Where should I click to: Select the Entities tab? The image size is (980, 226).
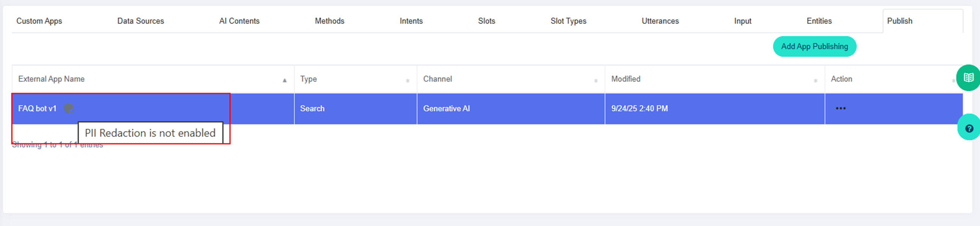click(819, 21)
